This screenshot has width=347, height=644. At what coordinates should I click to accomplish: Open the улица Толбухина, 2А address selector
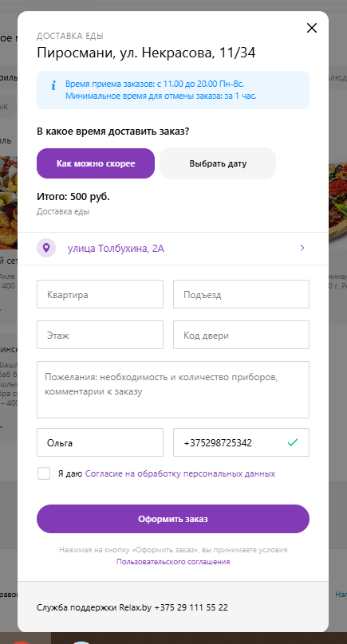click(x=173, y=248)
